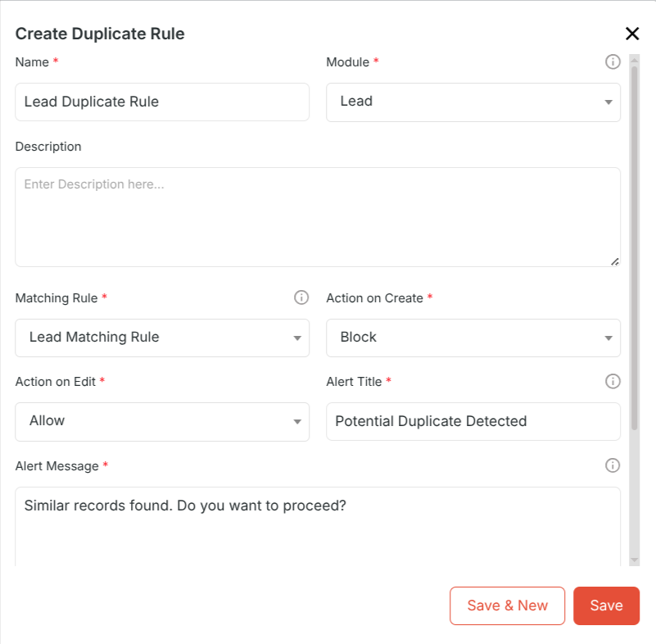The image size is (656, 644).
Task: Click the Description field label
Action: [48, 147]
